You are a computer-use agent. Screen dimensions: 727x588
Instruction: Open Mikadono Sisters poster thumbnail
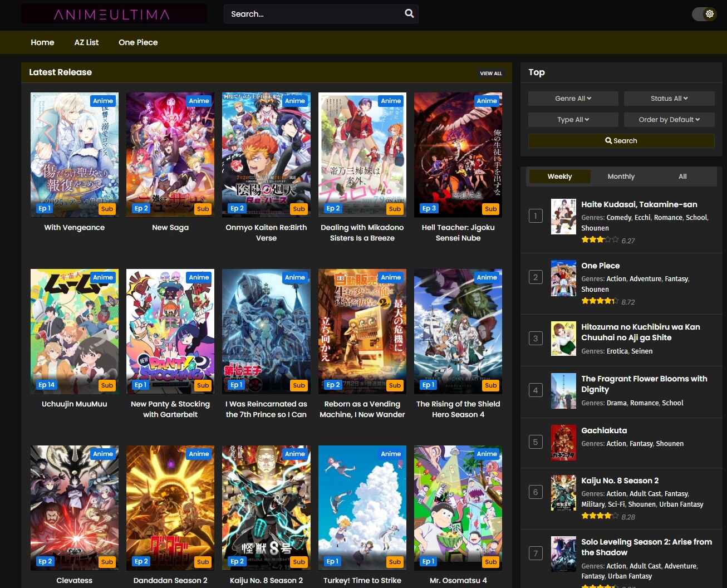[x=362, y=155]
